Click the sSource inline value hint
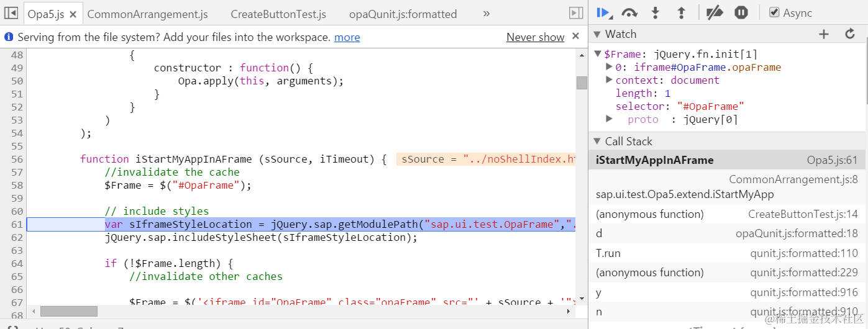The width and height of the screenshot is (868, 329). (487, 159)
